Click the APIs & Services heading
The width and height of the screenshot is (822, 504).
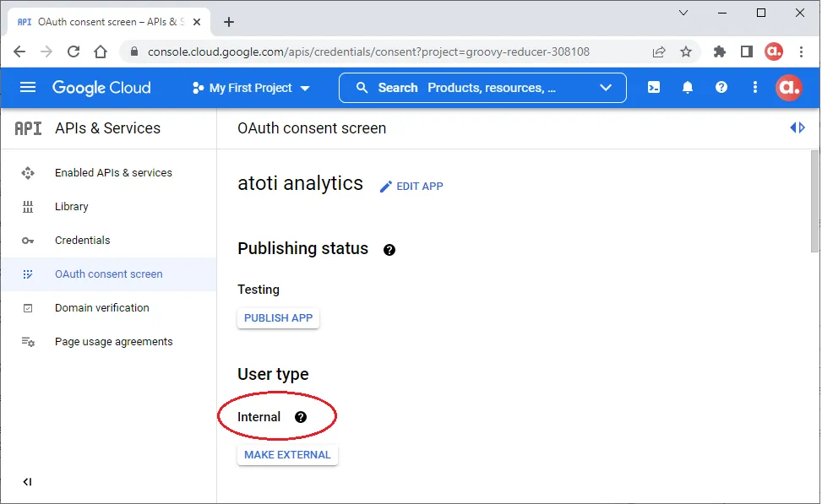click(107, 128)
